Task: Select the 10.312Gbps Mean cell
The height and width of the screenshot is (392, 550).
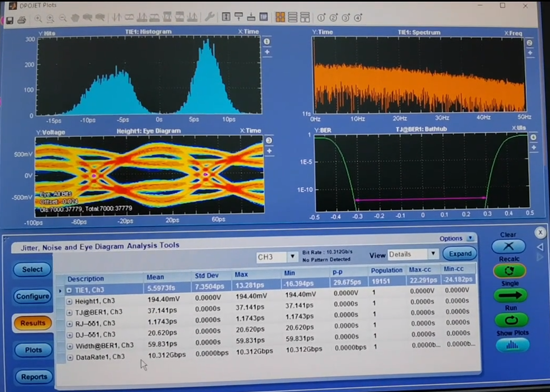Action: (x=167, y=355)
